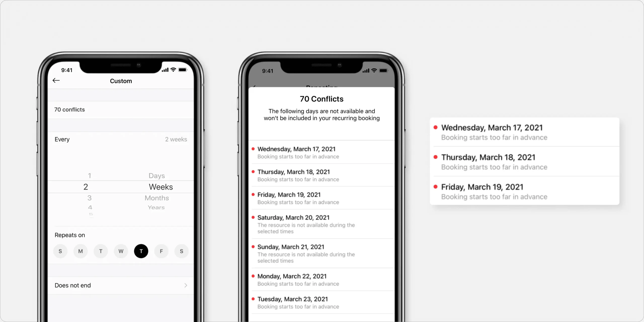Select the Saturday day circle button

181,251
